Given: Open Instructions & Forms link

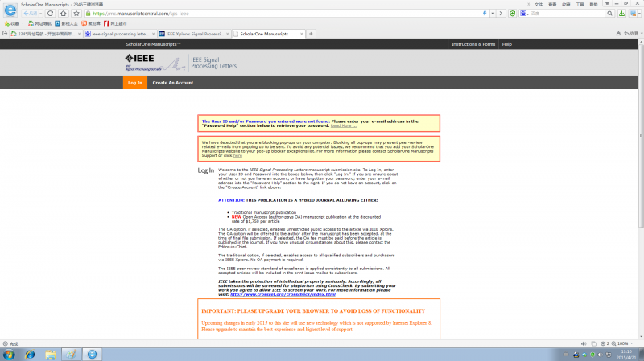Looking at the screenshot, I should click(473, 44).
